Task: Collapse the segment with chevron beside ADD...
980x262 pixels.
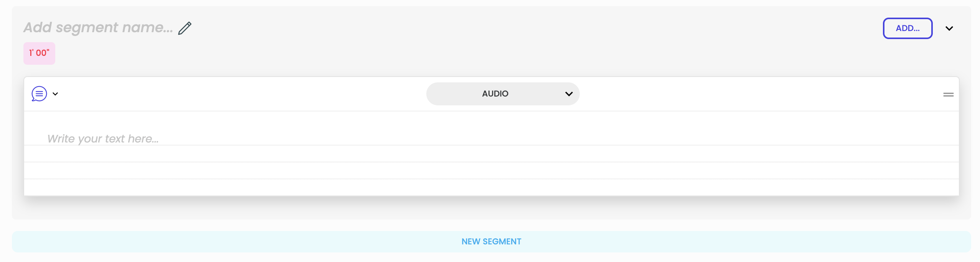Action: coord(949,28)
